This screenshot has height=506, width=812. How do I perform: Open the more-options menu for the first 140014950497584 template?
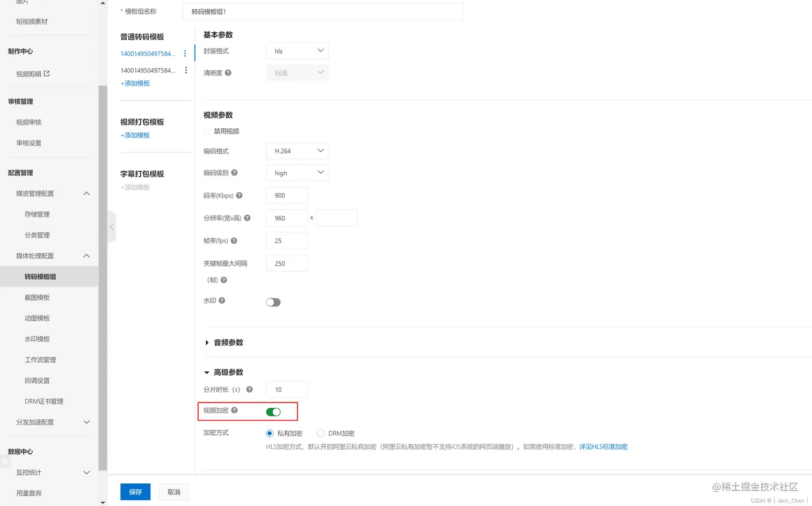[185, 54]
